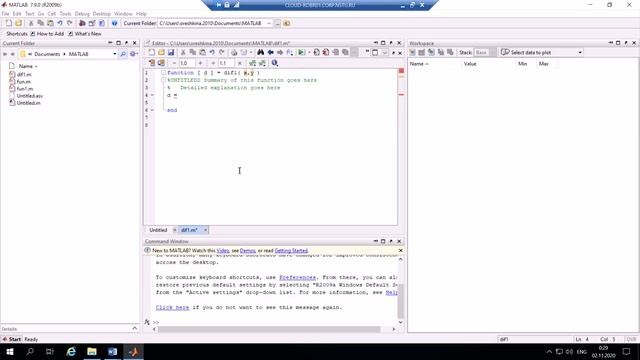Open dif1.m in Current Folder list
The height and width of the screenshot is (360, 640).
[24, 74]
